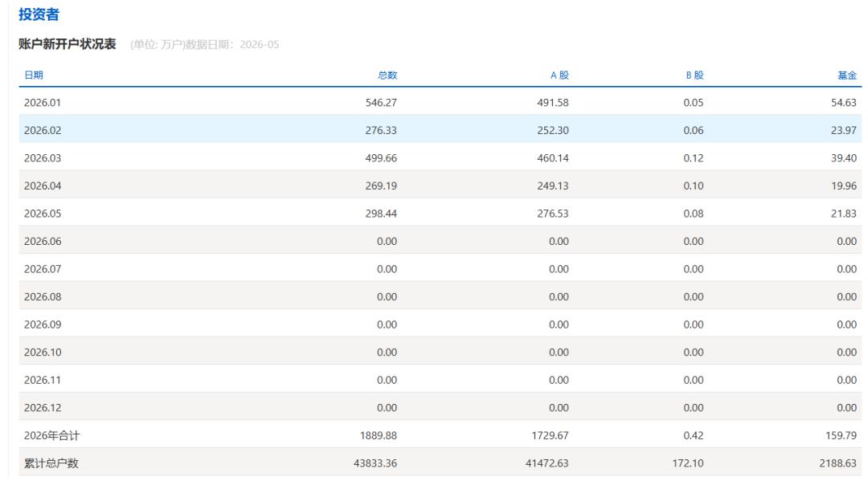Click the 日期 column header
Image resolution: width=868 pixels, height=477 pixels.
coord(34,75)
